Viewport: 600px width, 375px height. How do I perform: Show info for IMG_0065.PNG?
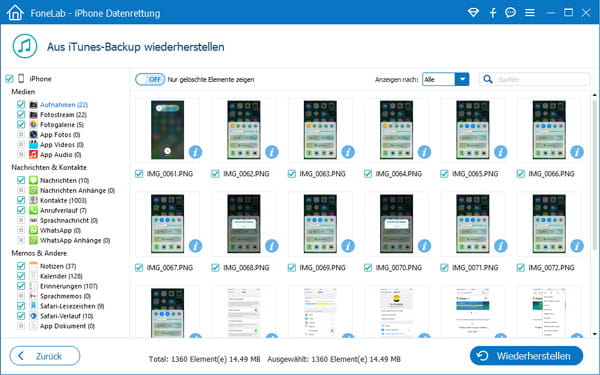click(501, 152)
